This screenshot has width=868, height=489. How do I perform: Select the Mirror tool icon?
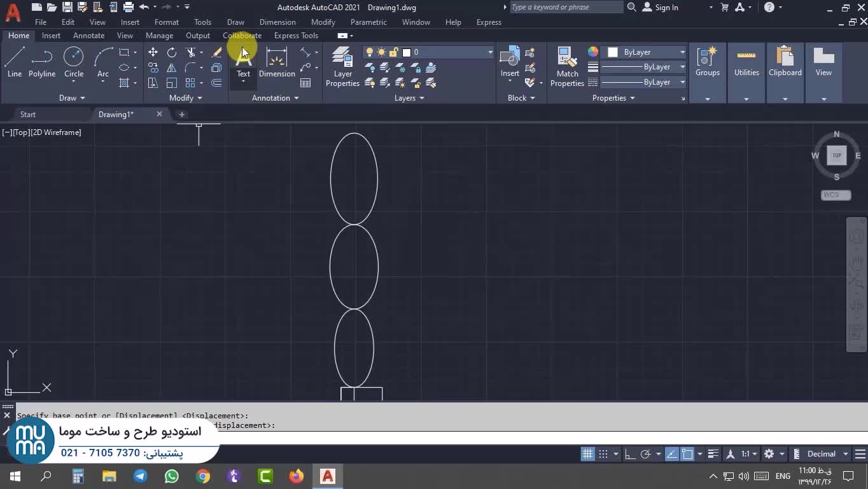click(x=172, y=67)
